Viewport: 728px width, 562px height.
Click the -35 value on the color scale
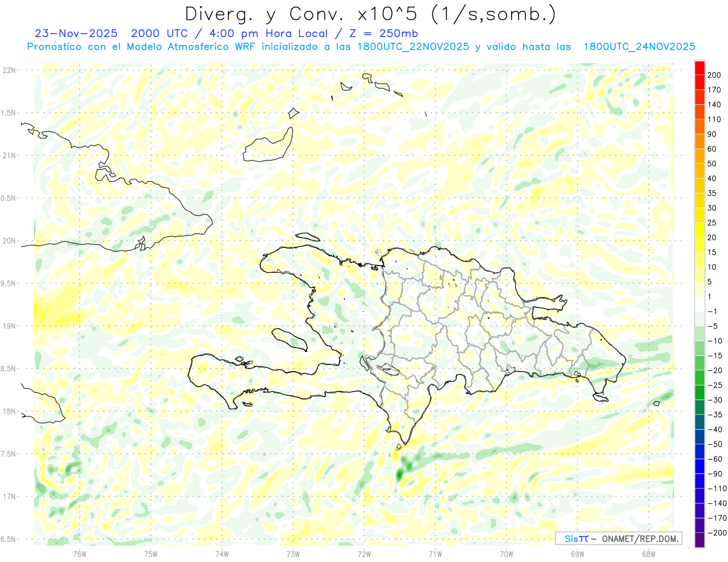(714, 415)
